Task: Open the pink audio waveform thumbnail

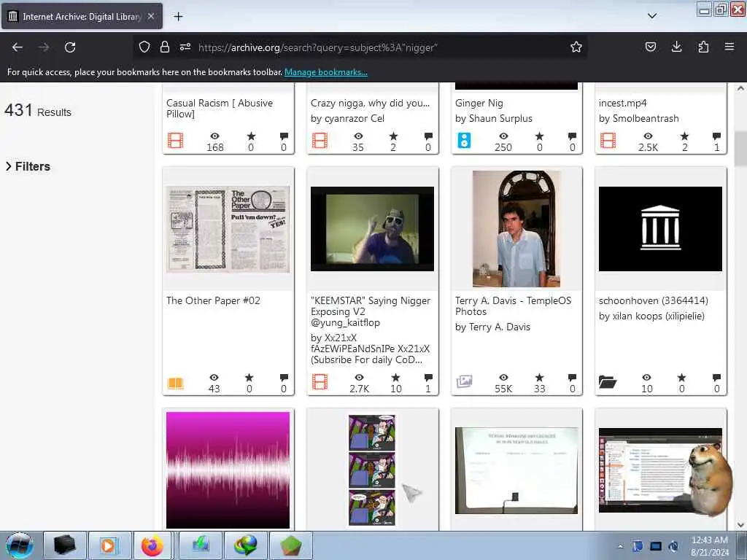Action: coord(228,470)
